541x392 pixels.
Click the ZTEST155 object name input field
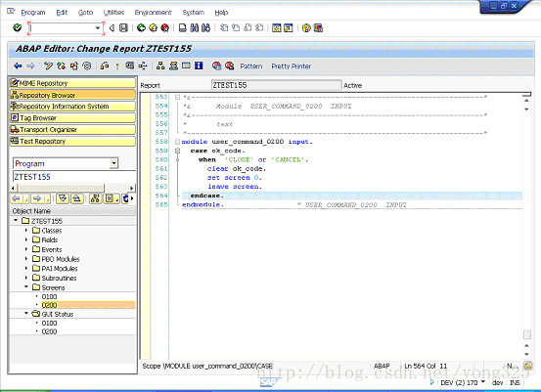click(74, 177)
